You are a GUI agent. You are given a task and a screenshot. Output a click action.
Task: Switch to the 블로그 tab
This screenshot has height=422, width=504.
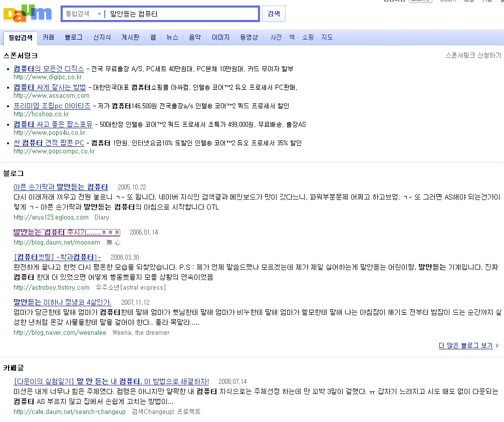point(74,37)
